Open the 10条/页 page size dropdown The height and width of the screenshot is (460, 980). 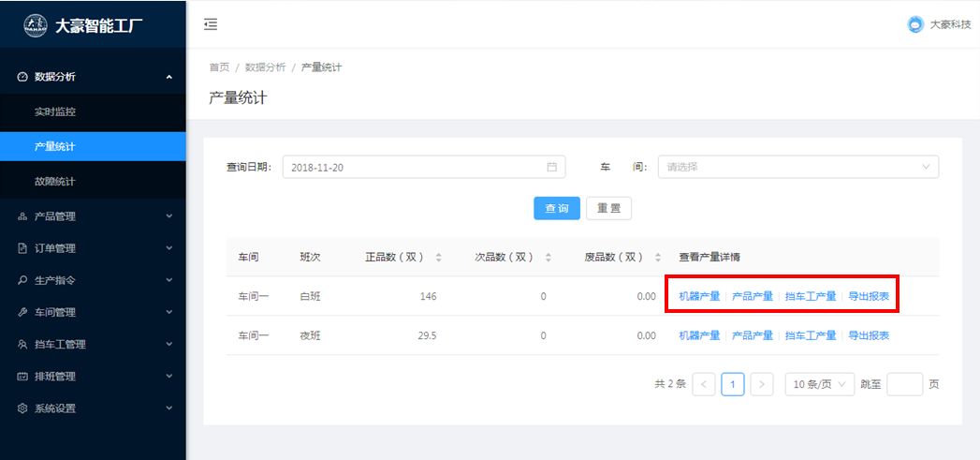click(819, 384)
